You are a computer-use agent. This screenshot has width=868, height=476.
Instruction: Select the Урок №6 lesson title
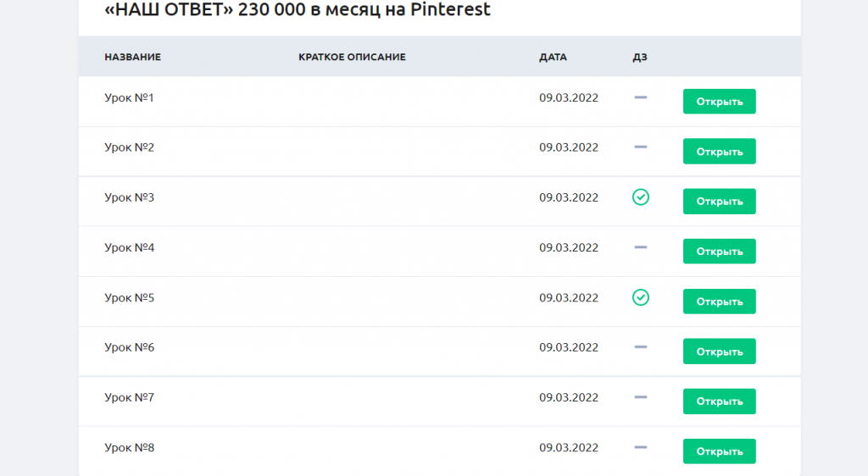coord(129,347)
